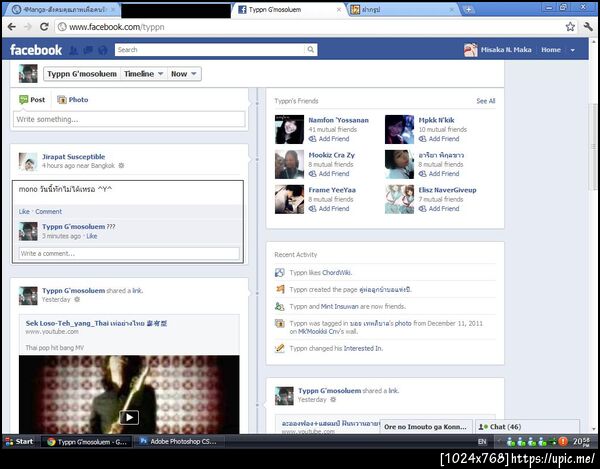Open Mint Insuwan link
This screenshot has height=469, width=600.
pos(339,307)
